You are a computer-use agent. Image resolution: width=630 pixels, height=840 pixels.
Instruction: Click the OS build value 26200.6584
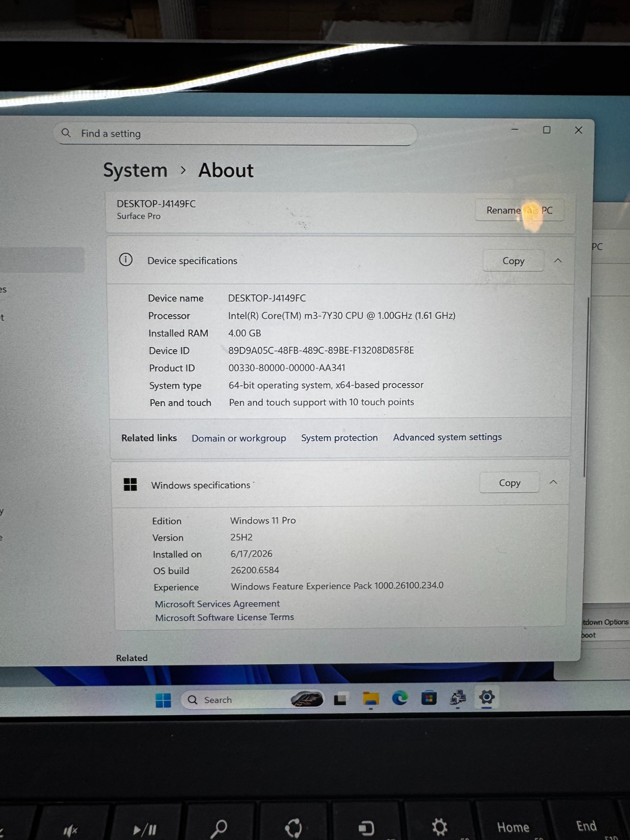click(x=255, y=570)
